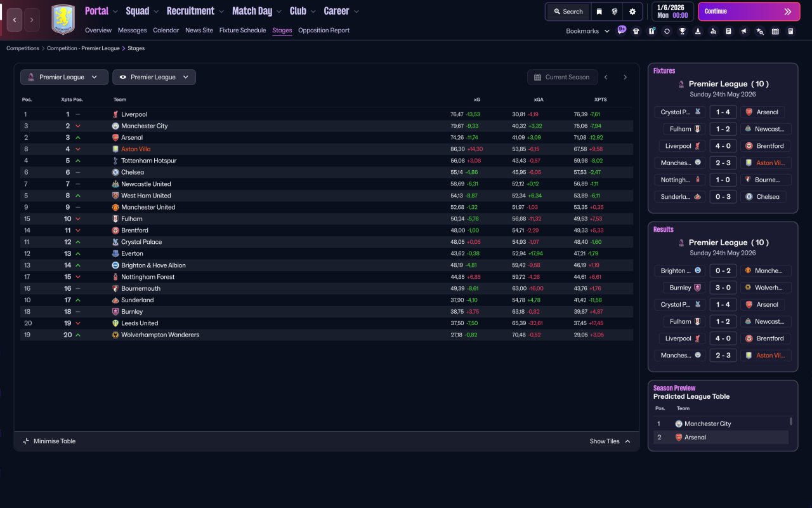Click Competition - Premier League breadcrumb link
Image resolution: width=812 pixels, height=508 pixels.
click(x=83, y=48)
